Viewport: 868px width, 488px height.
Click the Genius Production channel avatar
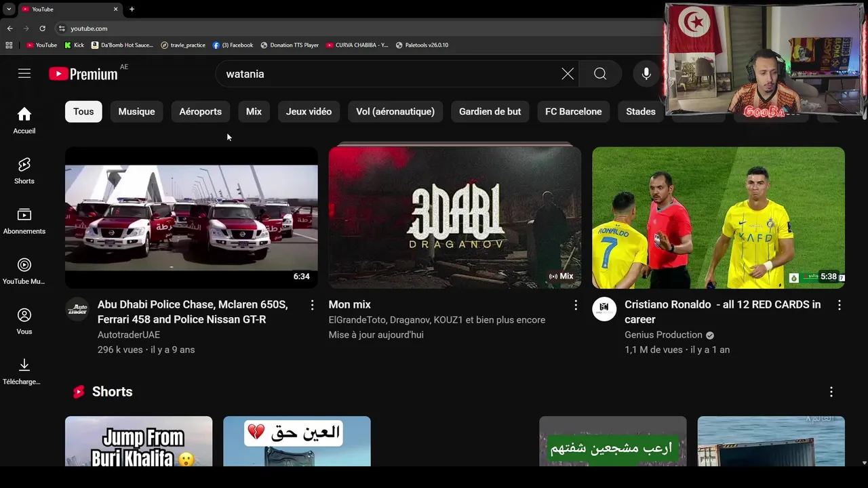tap(604, 309)
